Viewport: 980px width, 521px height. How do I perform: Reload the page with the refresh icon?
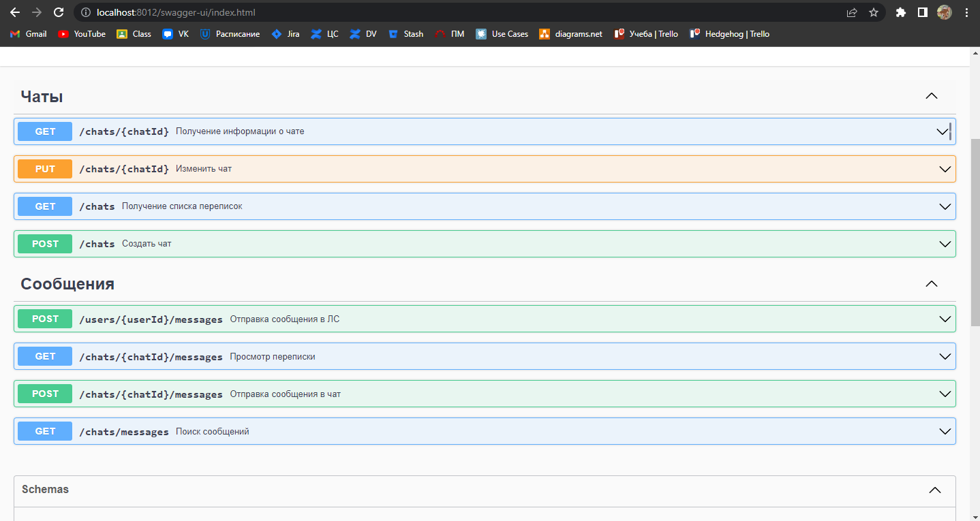point(59,12)
